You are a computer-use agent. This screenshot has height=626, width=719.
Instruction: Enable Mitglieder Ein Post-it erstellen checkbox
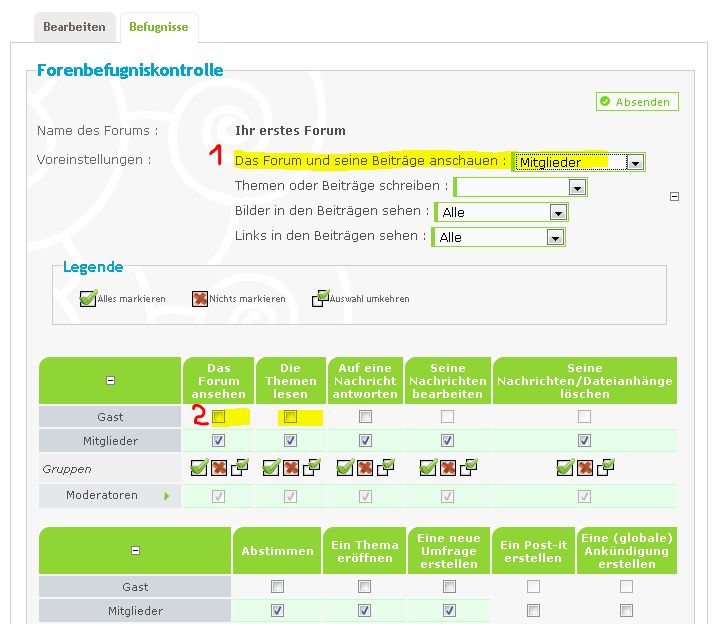533,610
